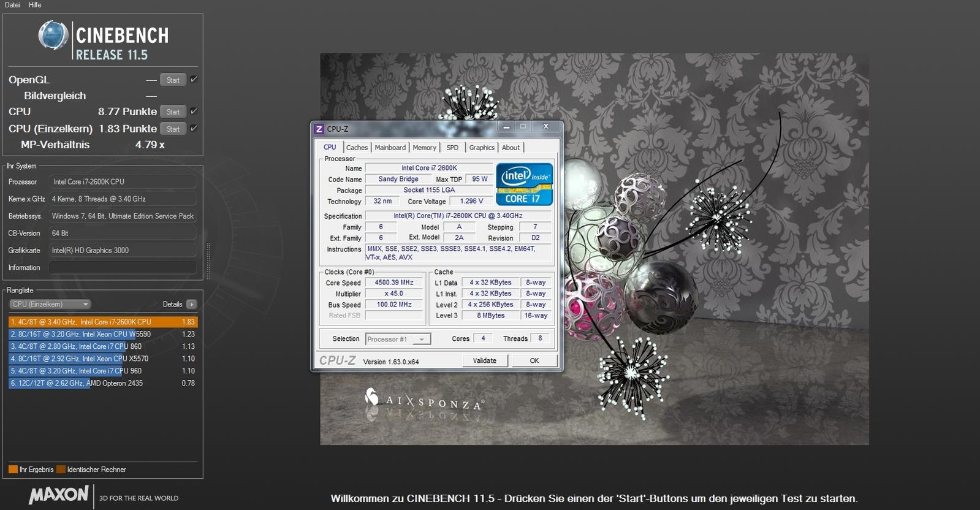Image resolution: width=980 pixels, height=510 pixels.
Task: Toggle the OpenGL test checkbox
Action: [x=194, y=79]
